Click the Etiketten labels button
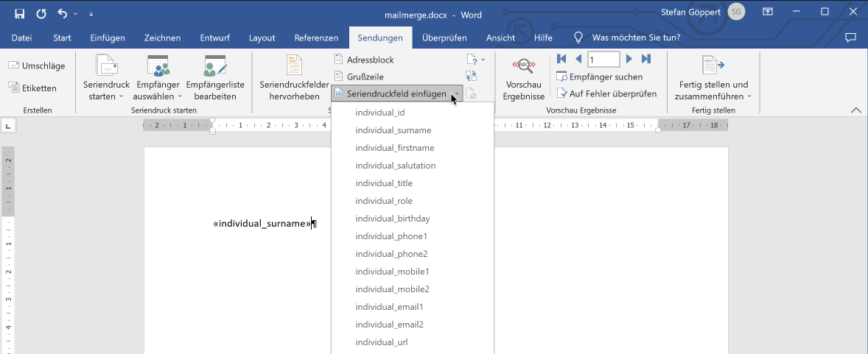Image resolution: width=868 pixels, height=354 pixels. tap(33, 88)
